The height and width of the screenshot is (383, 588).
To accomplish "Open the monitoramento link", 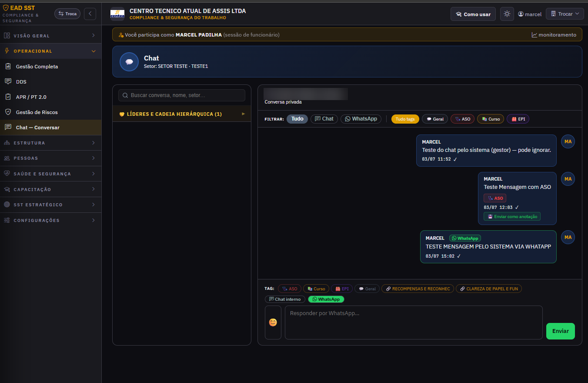I will (x=554, y=35).
